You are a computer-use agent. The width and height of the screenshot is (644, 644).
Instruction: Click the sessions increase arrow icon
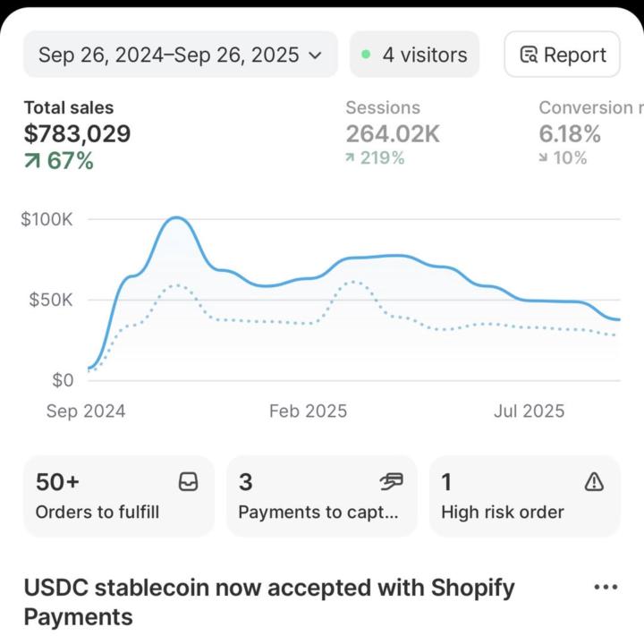click(x=350, y=158)
